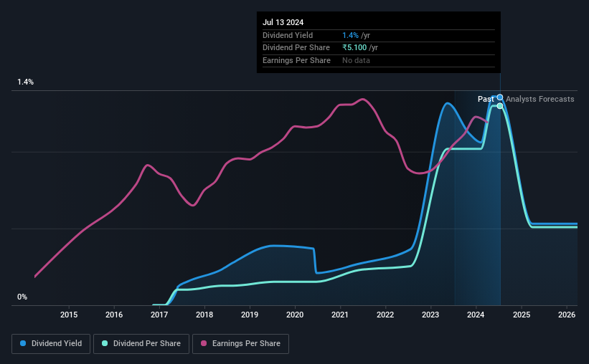
Task: Click the '1.4%' y-axis label
Action: (x=25, y=82)
